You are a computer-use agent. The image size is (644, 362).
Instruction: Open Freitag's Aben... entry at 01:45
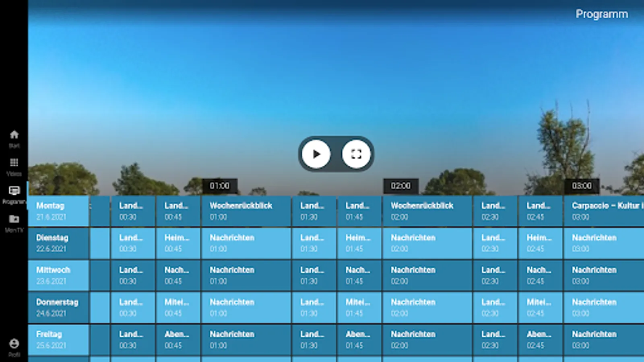pos(359,340)
